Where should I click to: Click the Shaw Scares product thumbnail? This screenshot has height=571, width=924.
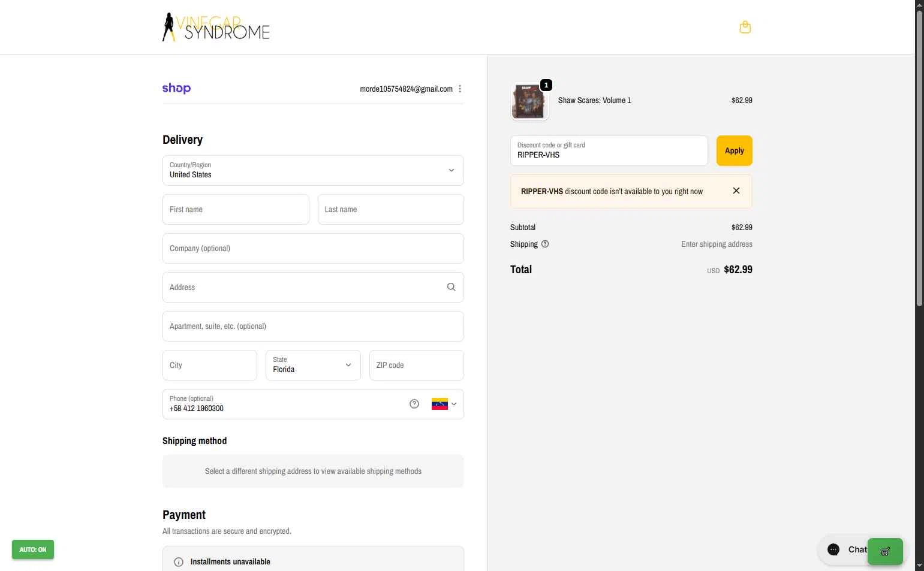coord(530,101)
